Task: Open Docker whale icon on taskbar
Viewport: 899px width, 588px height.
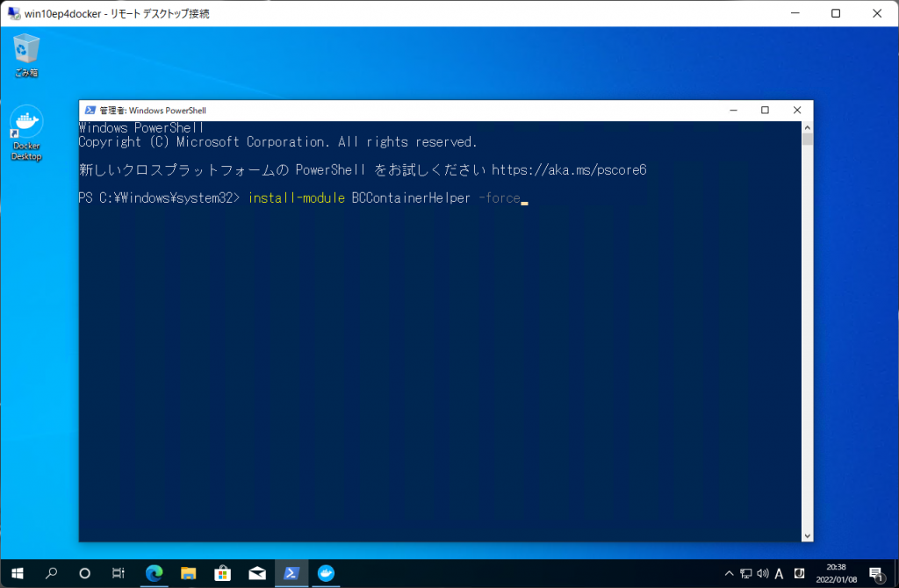Action: tap(326, 573)
